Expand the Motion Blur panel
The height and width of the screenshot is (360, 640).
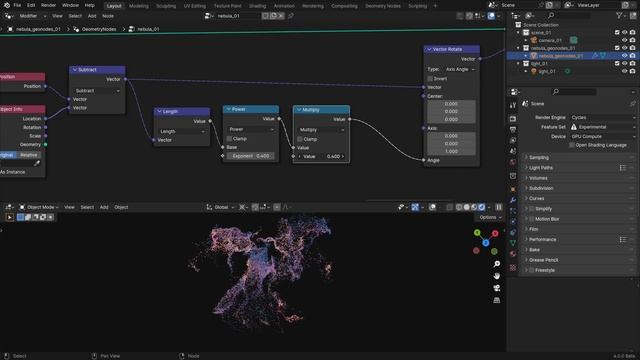tap(578, 219)
